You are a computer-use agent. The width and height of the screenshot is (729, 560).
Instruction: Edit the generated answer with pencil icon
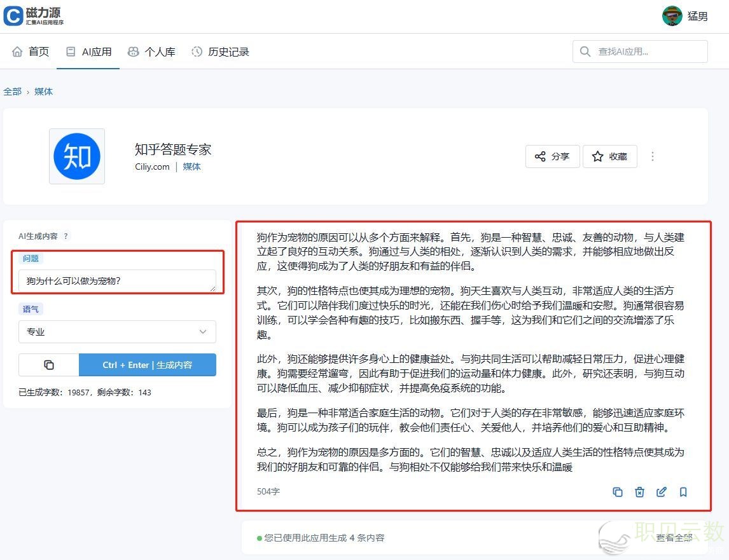(661, 492)
